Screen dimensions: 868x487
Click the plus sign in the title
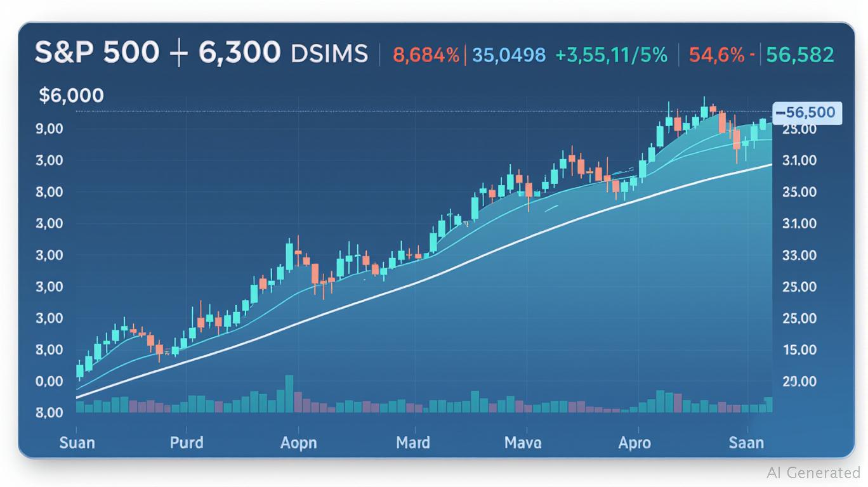click(177, 53)
